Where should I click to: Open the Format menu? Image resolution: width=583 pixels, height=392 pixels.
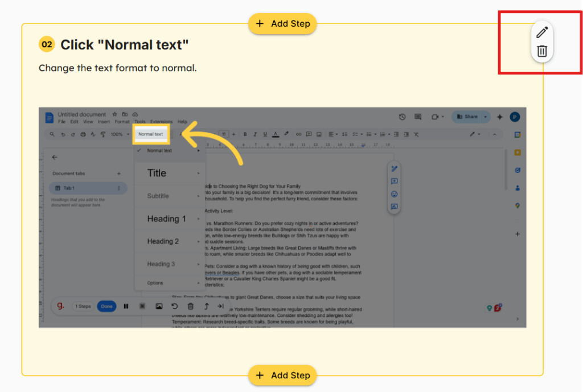coord(122,122)
